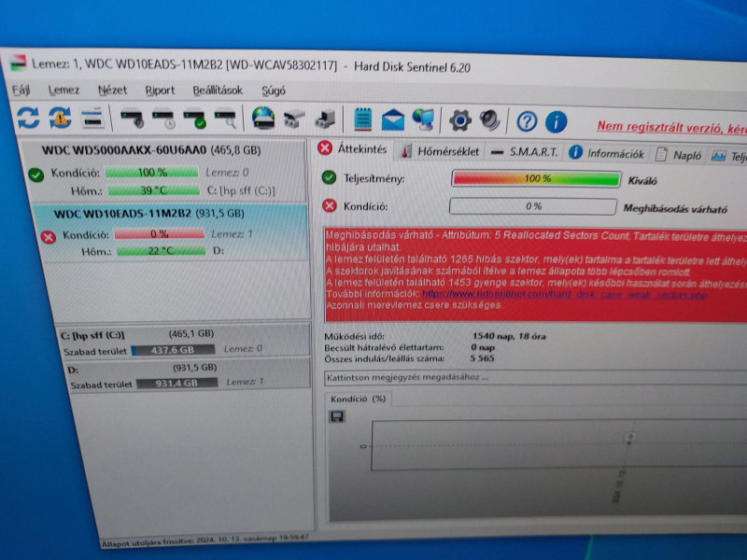Screen dimensions: 747x560
Task: Open the blue notepad report icon
Action: pyautogui.click(x=362, y=119)
